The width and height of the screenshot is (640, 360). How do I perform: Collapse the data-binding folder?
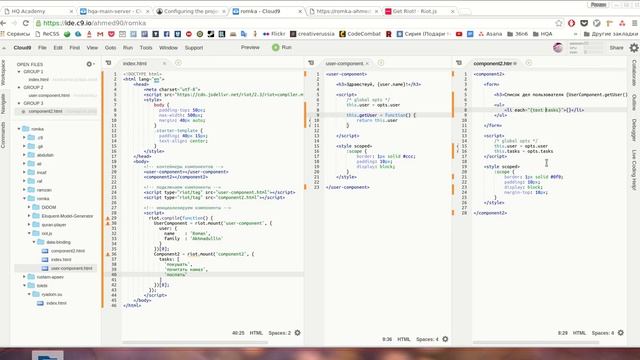[x=34, y=242]
